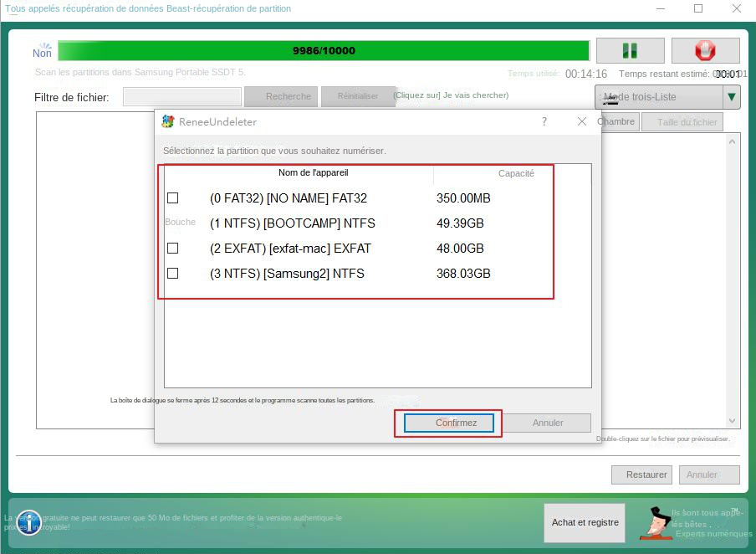This screenshot has width=756, height=554.
Task: Select the (3 NTFS) [Samsung2] NTFS row text
Action: pos(287,273)
